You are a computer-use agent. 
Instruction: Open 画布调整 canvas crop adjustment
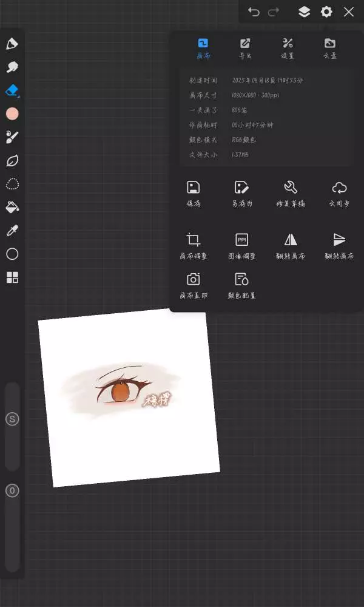tap(194, 245)
